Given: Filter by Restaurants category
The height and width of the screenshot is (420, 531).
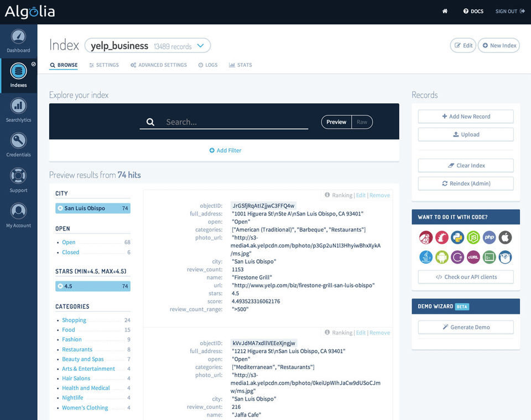Looking at the screenshot, I should click(x=77, y=349).
